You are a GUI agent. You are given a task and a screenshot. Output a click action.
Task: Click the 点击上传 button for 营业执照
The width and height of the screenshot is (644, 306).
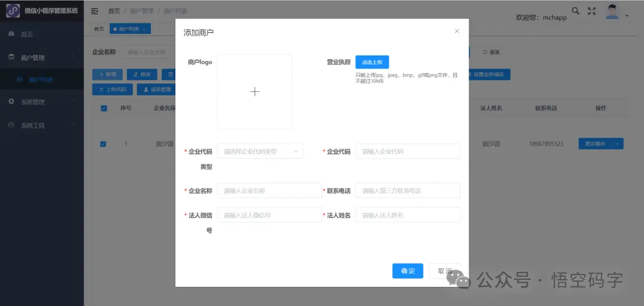pos(372,62)
